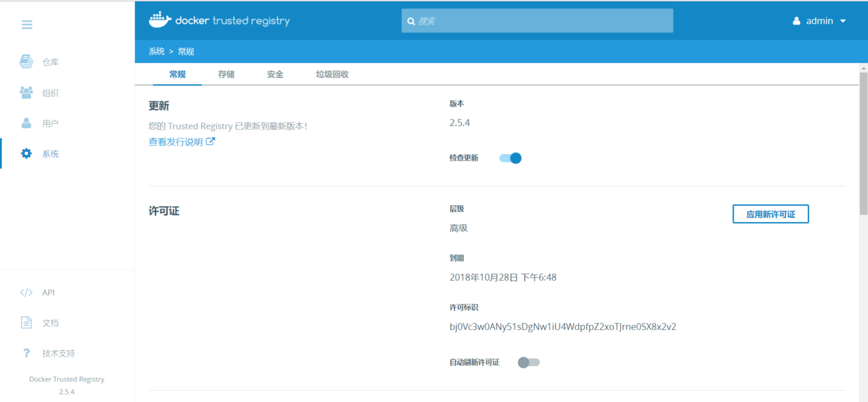
Task: Click the 系统 gear icon
Action: click(26, 153)
